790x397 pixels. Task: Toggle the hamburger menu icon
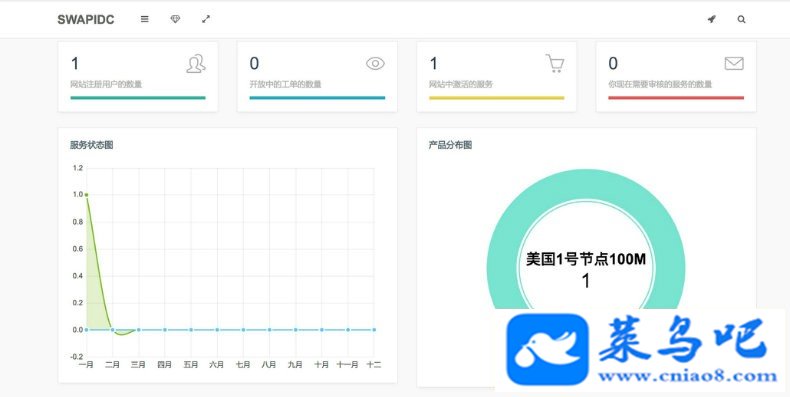pos(145,19)
